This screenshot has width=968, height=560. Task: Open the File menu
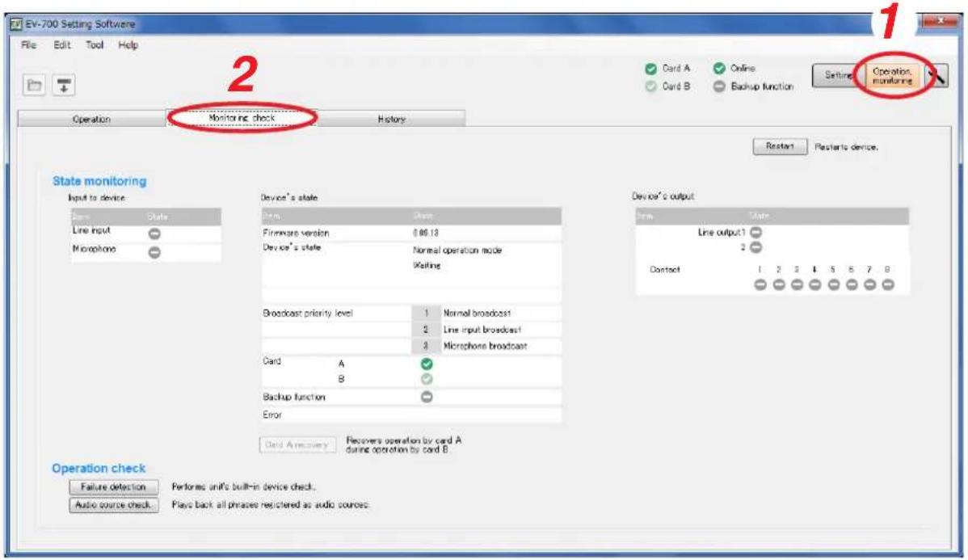click(x=28, y=45)
